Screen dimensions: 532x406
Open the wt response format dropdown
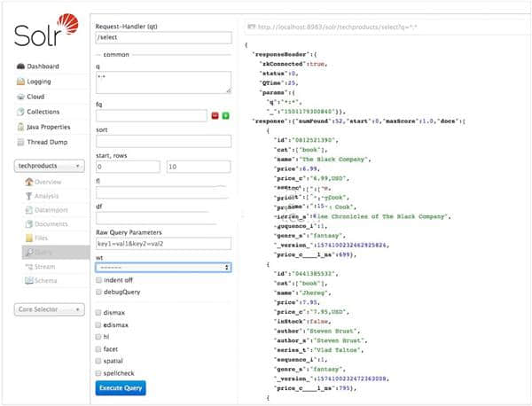(x=163, y=267)
